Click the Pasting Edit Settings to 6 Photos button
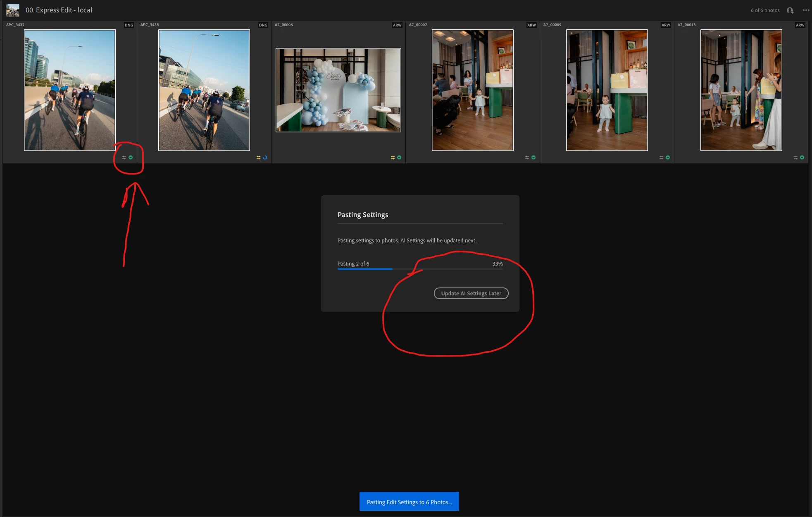 pyautogui.click(x=409, y=502)
